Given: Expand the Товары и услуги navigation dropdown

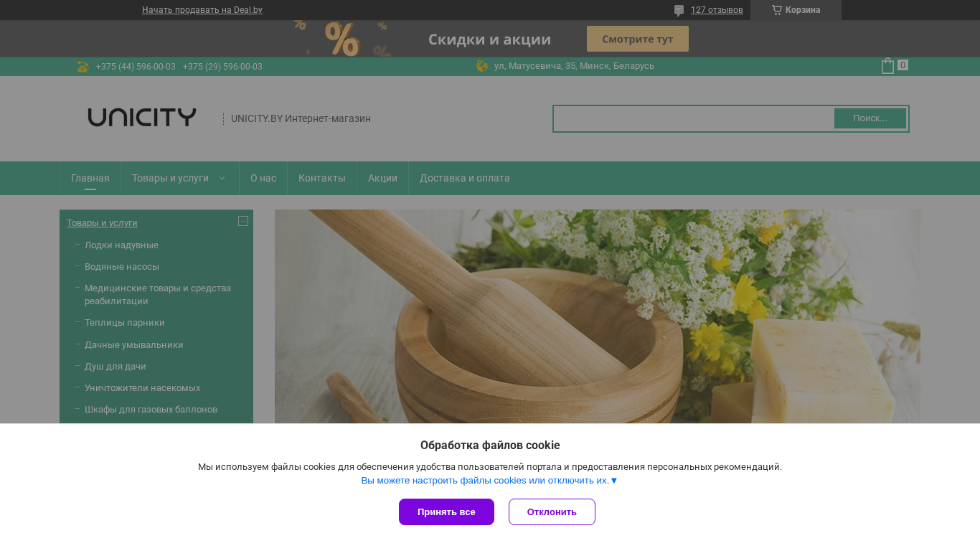Looking at the screenshot, I should tap(179, 178).
